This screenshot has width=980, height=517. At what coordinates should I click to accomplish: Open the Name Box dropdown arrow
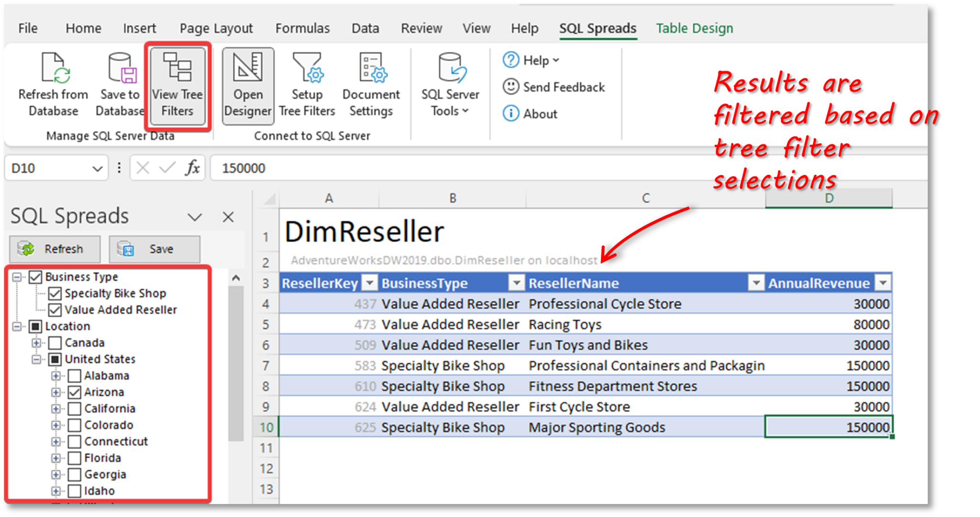tap(97, 169)
